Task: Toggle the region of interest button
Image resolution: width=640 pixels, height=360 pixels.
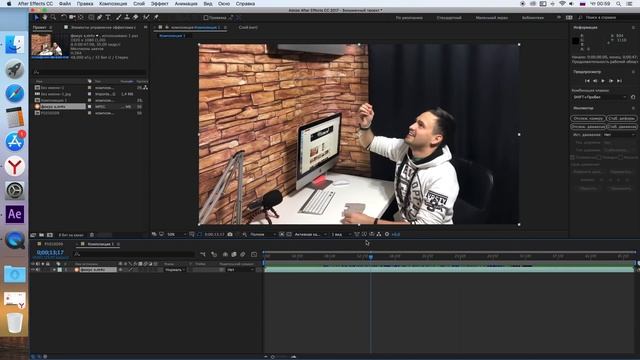Action: point(282,234)
